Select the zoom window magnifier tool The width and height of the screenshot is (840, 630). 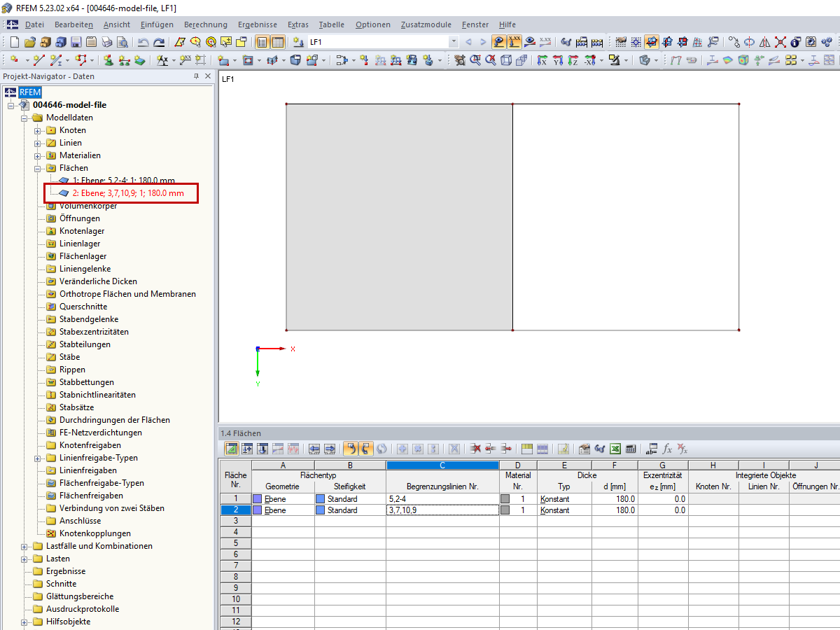(x=475, y=60)
